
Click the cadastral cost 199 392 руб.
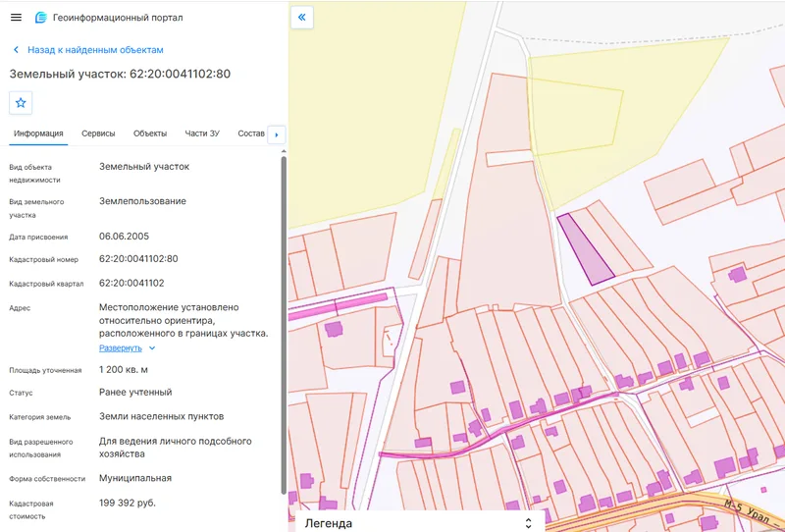[128, 503]
